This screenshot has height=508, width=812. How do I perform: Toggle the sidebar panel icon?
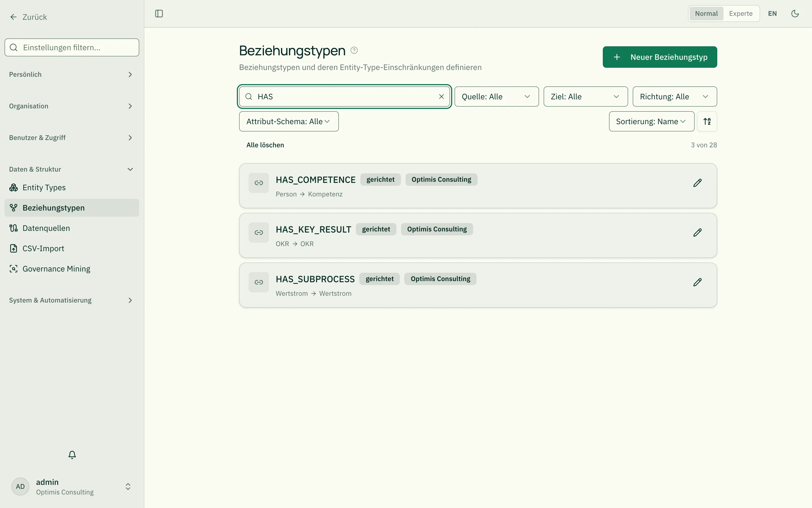tap(159, 14)
